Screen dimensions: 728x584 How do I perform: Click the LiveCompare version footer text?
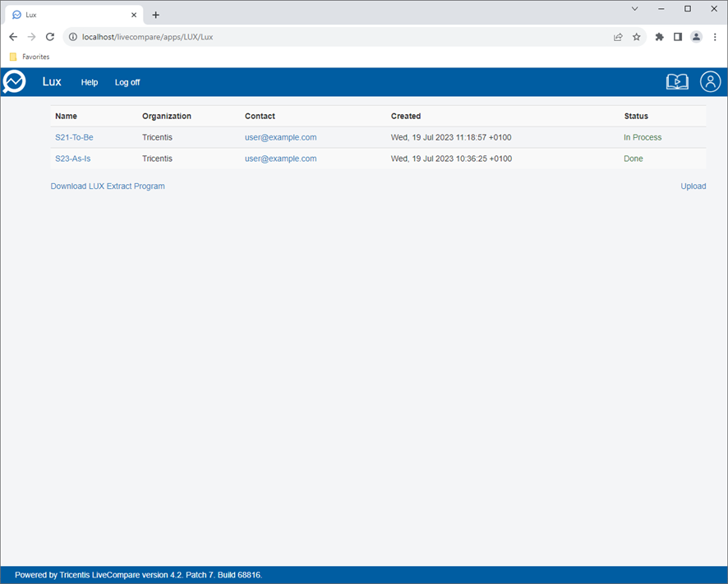coord(138,575)
